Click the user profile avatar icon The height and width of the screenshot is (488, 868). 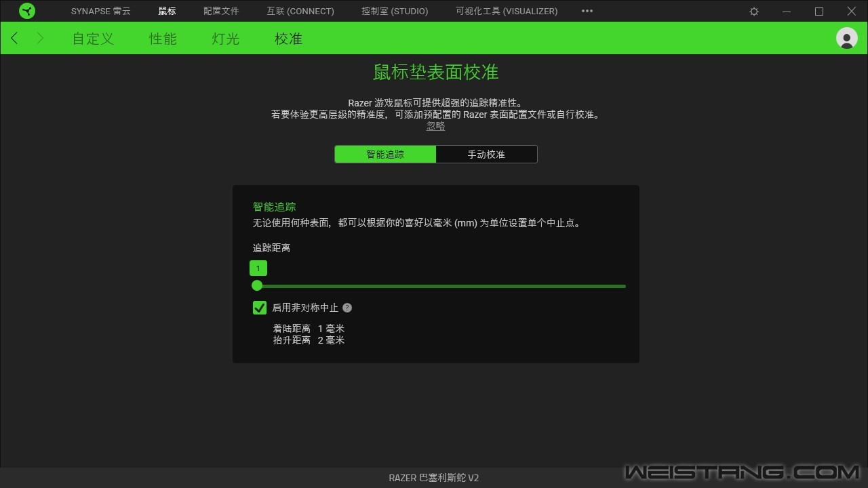(847, 38)
